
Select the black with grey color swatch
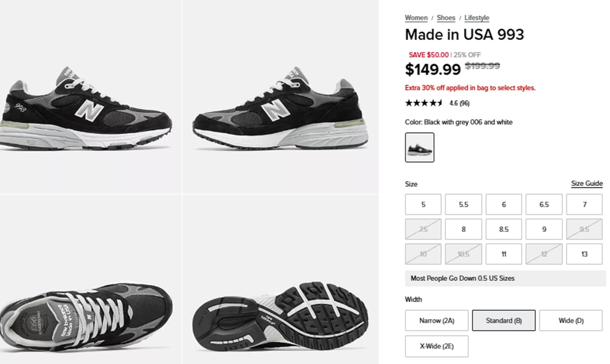[x=419, y=147]
